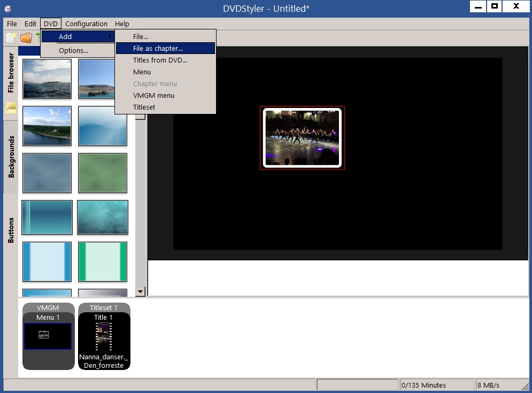The image size is (532, 393).
Task: Click the Titleset 1 header label
Action: click(104, 307)
